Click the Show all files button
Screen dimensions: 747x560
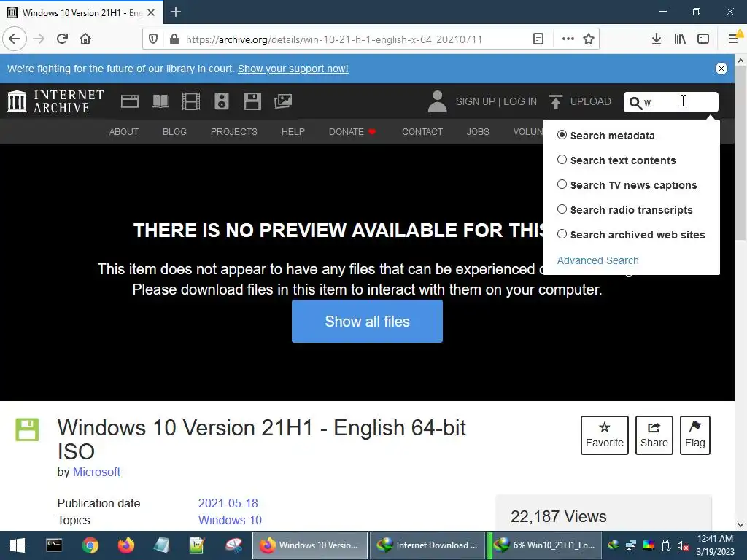368,322
